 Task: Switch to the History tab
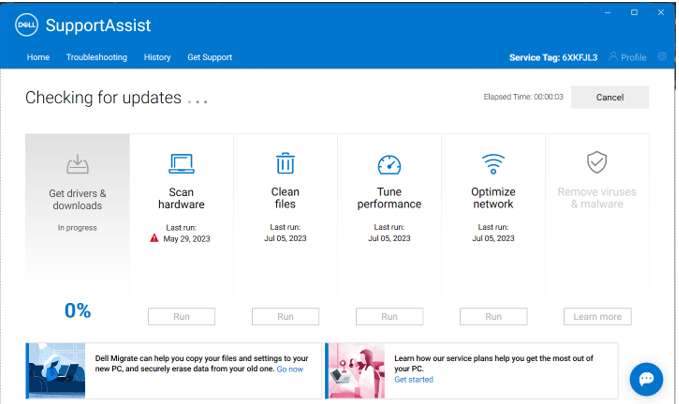tap(157, 57)
